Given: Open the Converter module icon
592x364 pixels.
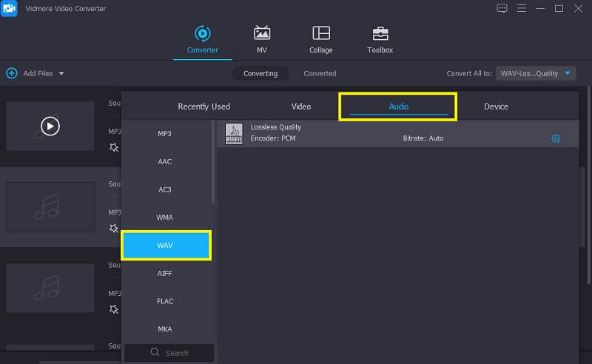Looking at the screenshot, I should [202, 34].
